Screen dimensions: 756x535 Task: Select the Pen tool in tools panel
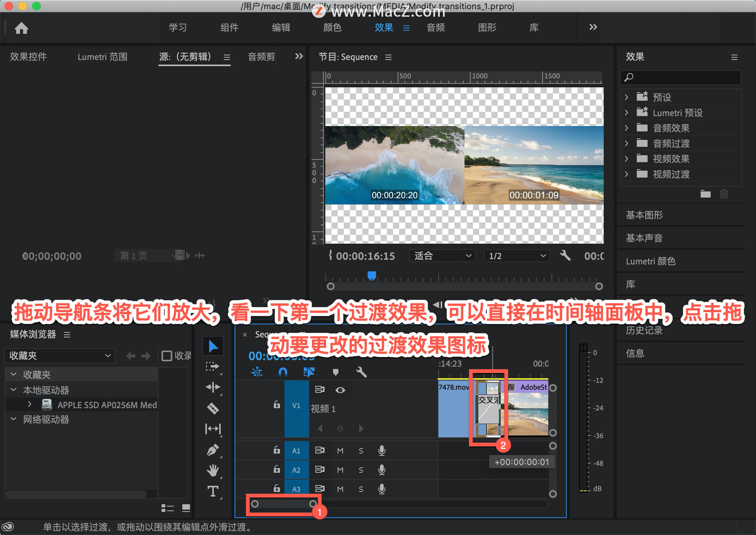213,450
